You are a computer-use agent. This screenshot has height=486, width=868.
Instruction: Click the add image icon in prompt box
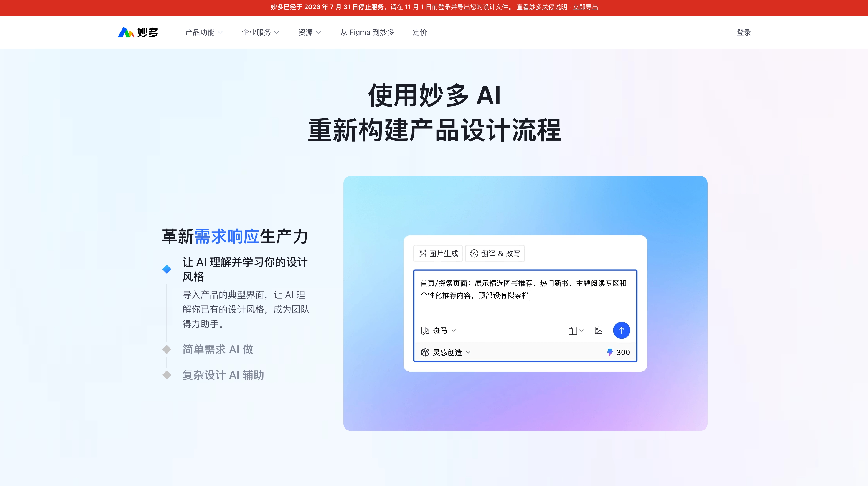click(599, 330)
